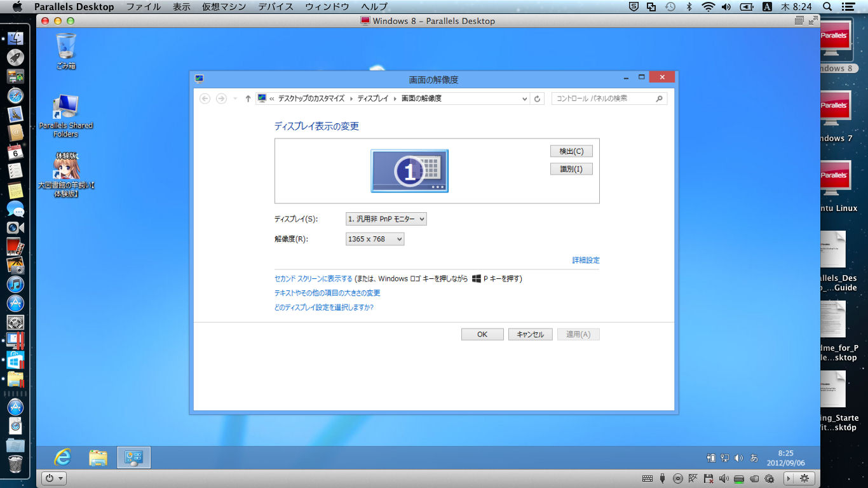Open the デバイス menu
Screen dimensions: 868x488
click(x=276, y=6)
